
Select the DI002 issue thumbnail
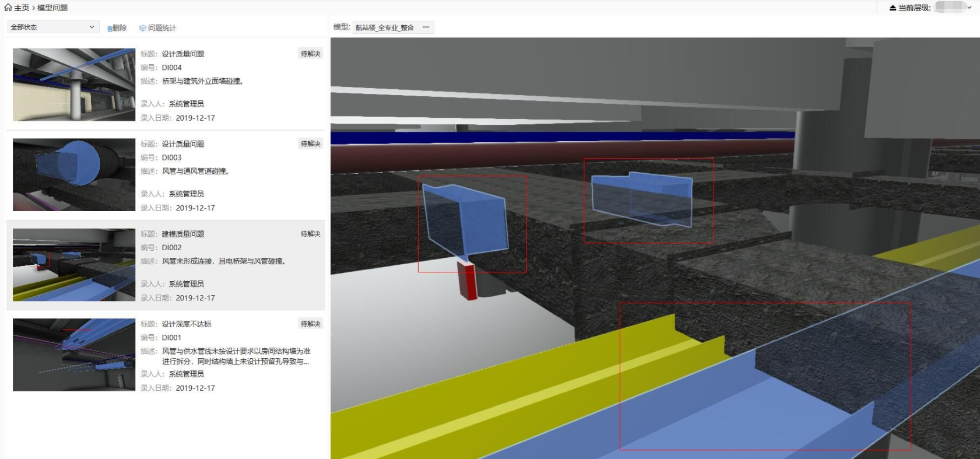pos(74,265)
